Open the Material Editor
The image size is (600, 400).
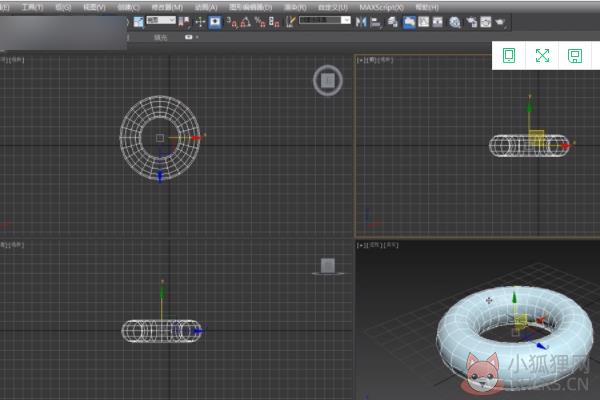click(x=455, y=22)
